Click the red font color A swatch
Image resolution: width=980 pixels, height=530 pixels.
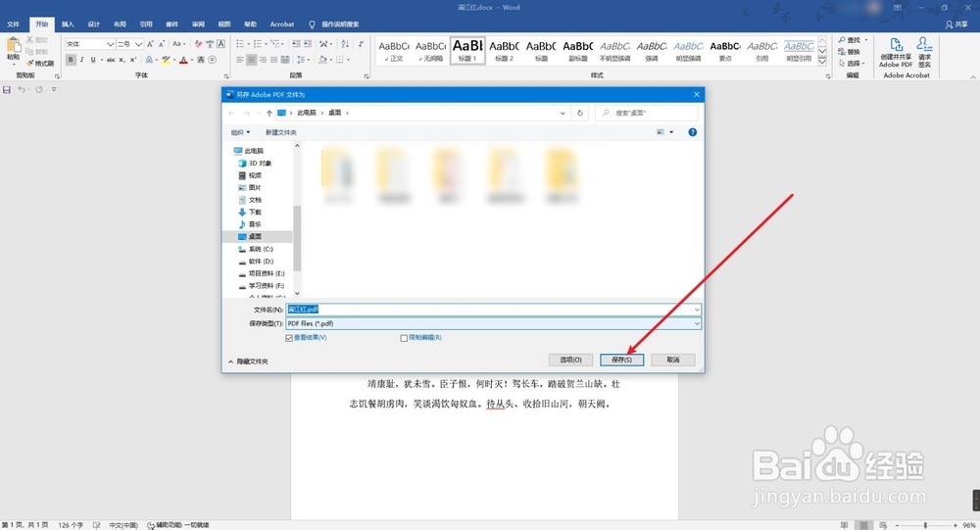click(x=184, y=60)
